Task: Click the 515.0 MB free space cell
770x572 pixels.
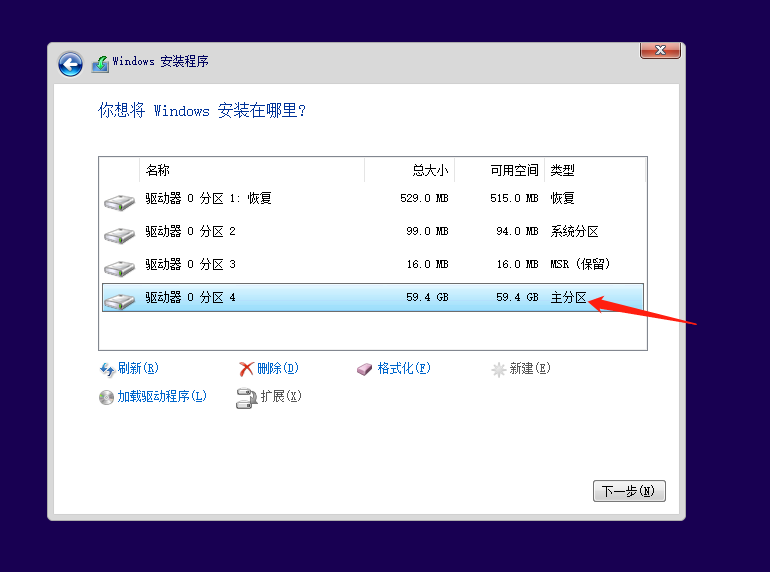Action: pyautogui.click(x=514, y=198)
